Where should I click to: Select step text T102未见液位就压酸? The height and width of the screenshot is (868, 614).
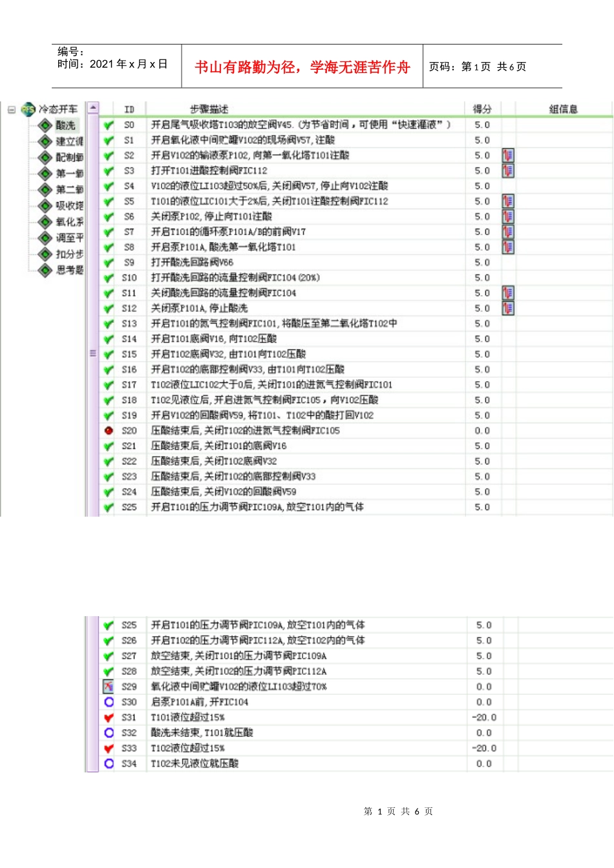[x=195, y=764]
